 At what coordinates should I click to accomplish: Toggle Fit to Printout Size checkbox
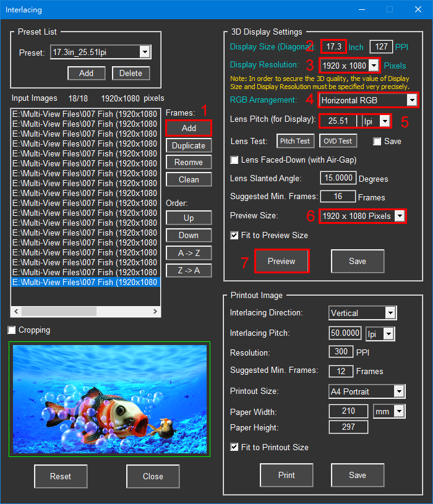(x=234, y=447)
